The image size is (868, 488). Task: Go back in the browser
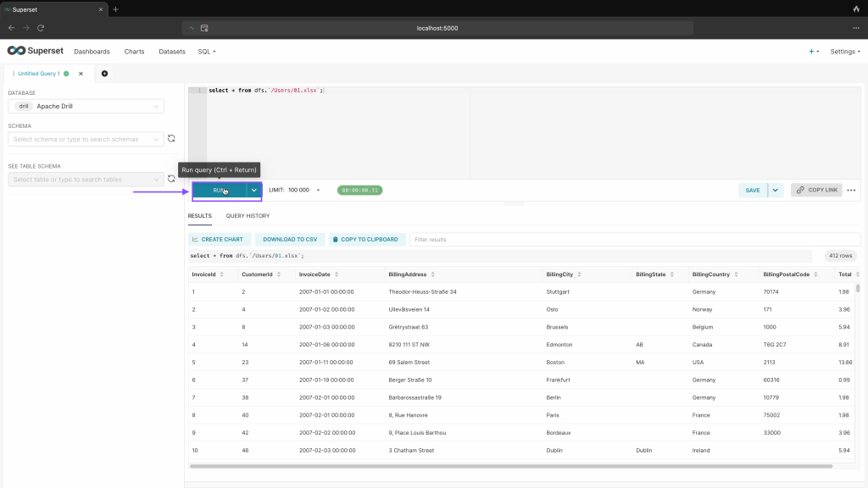coord(11,28)
